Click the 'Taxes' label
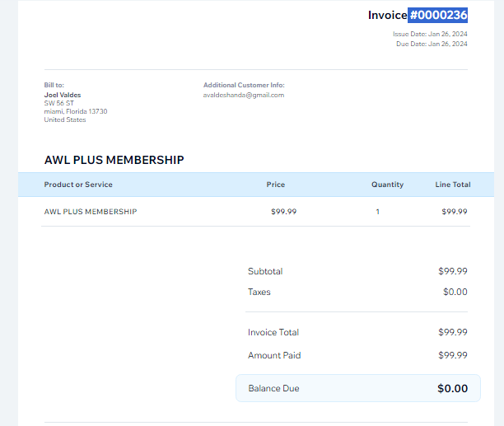 [x=259, y=292]
